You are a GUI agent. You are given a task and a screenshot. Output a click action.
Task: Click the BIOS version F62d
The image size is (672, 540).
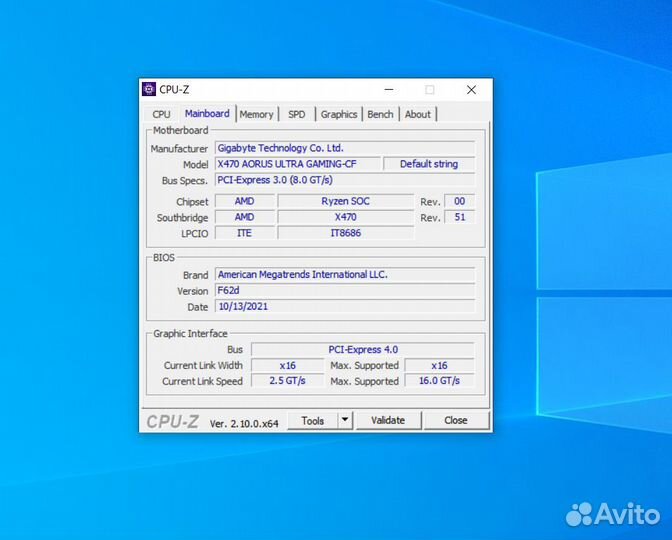345,291
